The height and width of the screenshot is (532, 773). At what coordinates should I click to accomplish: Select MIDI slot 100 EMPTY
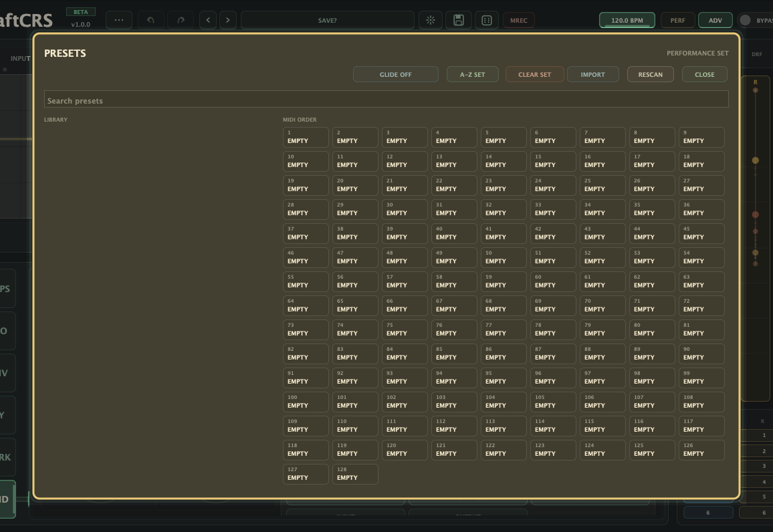point(306,402)
